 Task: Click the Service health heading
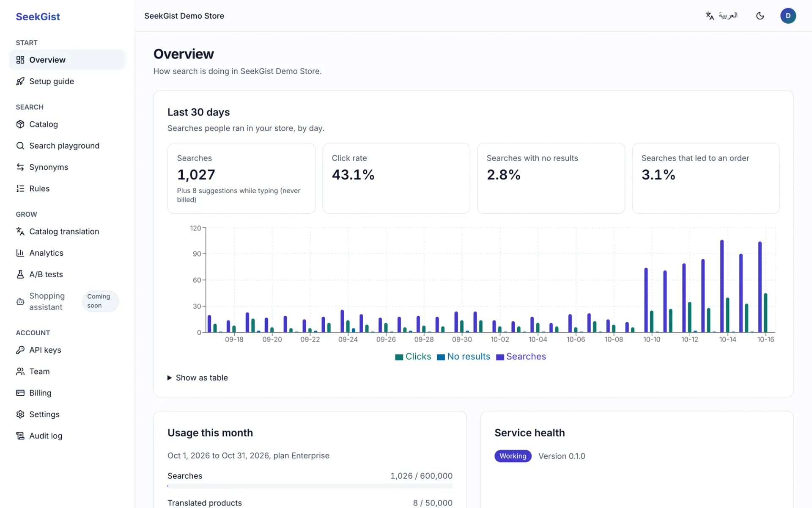point(529,433)
